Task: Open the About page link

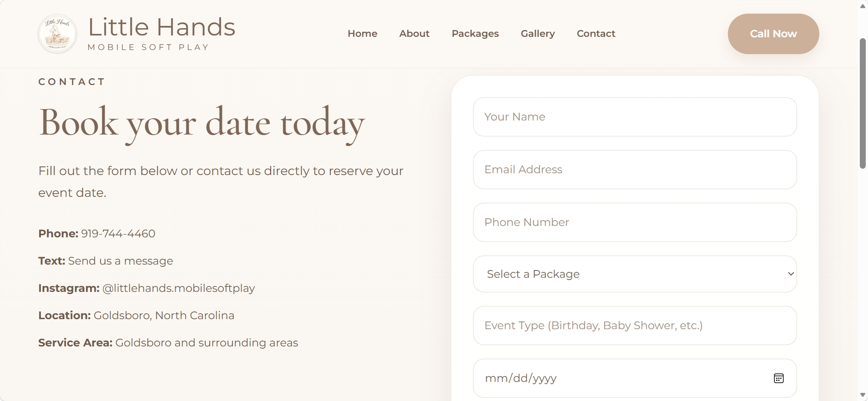Action: pyautogui.click(x=414, y=34)
